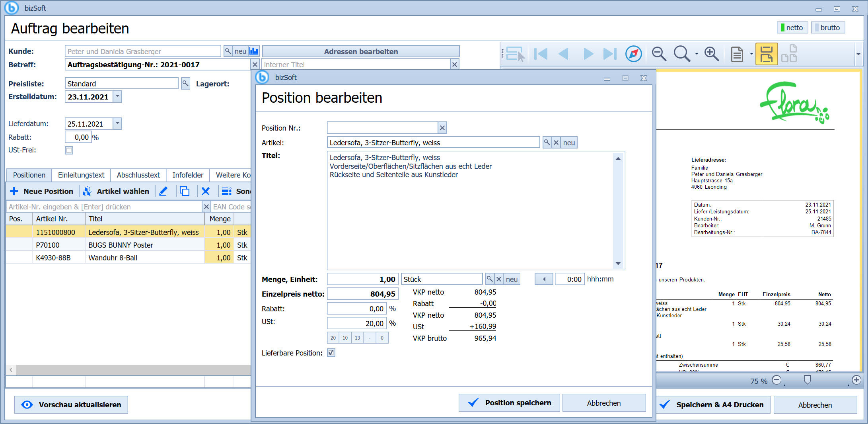Open the compass navigation icon

(633, 54)
